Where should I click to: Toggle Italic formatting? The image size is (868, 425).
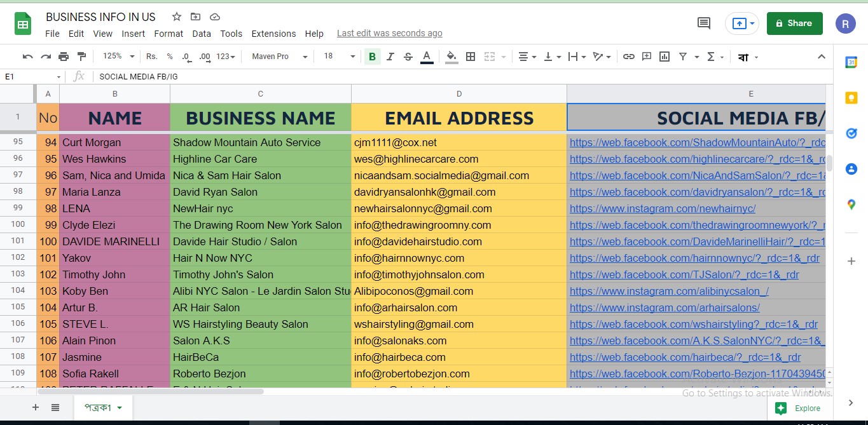[390, 57]
